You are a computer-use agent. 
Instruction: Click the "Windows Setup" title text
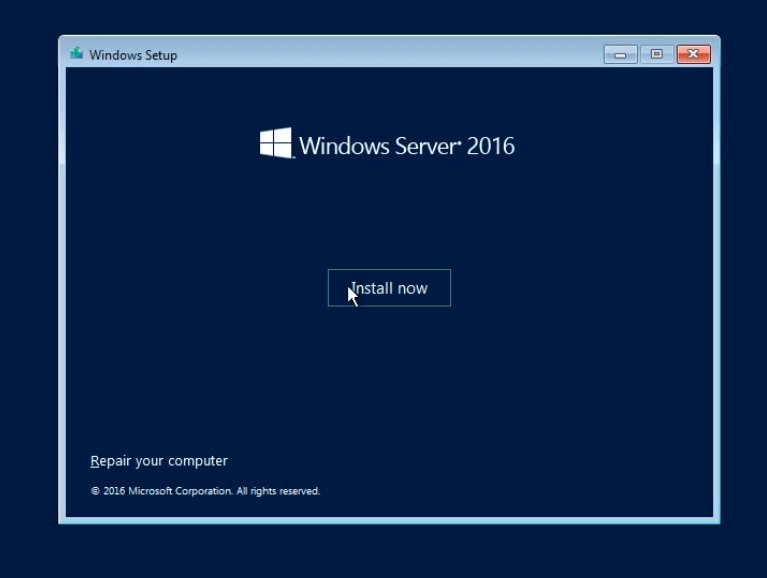tap(133, 55)
